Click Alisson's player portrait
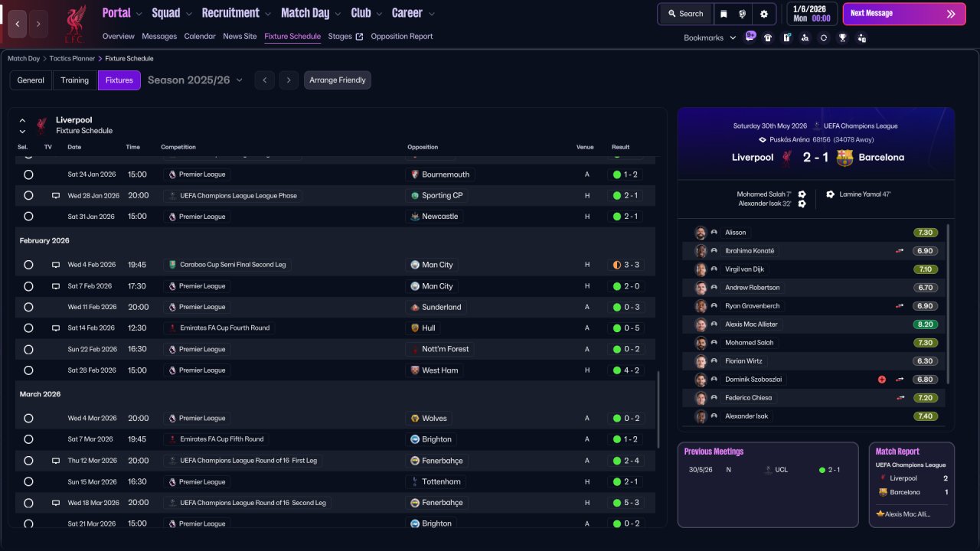 [701, 233]
